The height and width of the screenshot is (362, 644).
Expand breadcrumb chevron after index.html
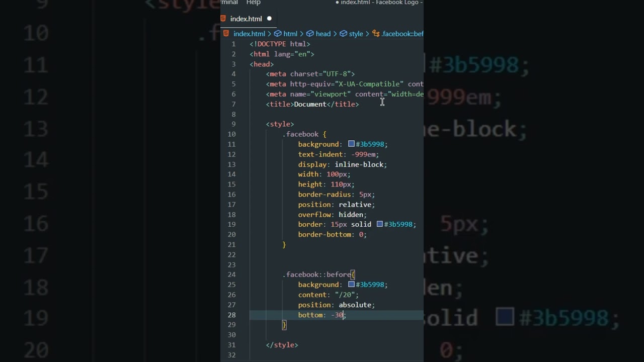tap(270, 34)
